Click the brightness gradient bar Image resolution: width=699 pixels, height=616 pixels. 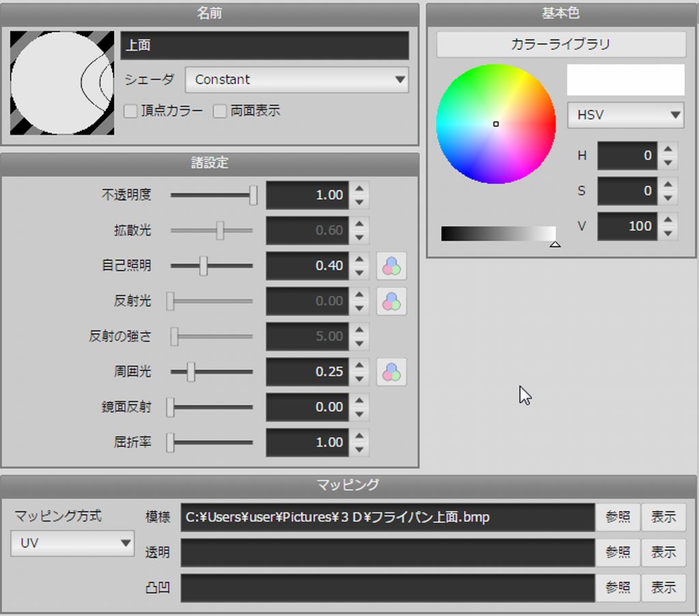pyautogui.click(x=498, y=234)
